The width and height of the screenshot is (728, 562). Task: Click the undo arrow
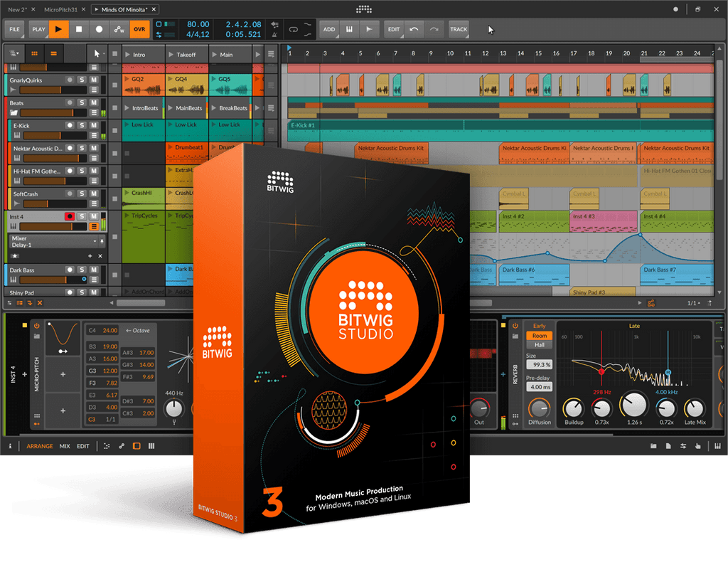point(414,29)
